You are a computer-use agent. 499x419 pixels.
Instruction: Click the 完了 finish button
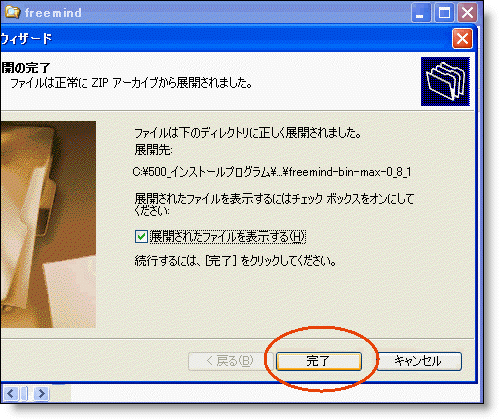point(319,361)
